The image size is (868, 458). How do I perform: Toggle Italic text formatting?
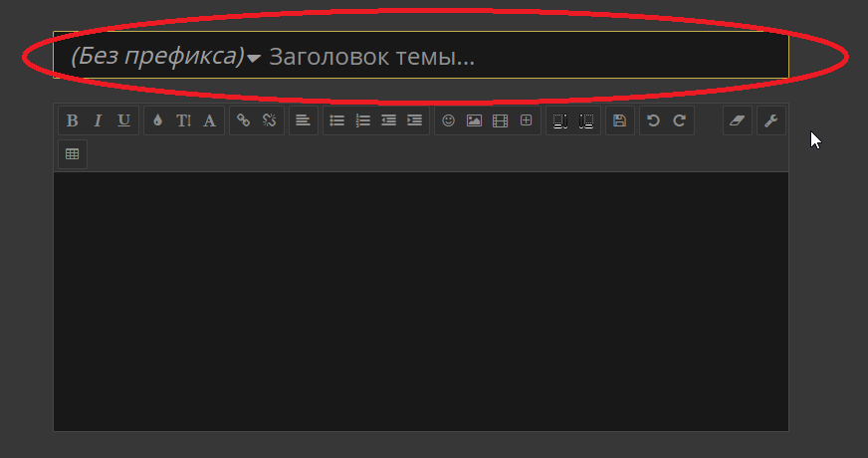point(98,120)
